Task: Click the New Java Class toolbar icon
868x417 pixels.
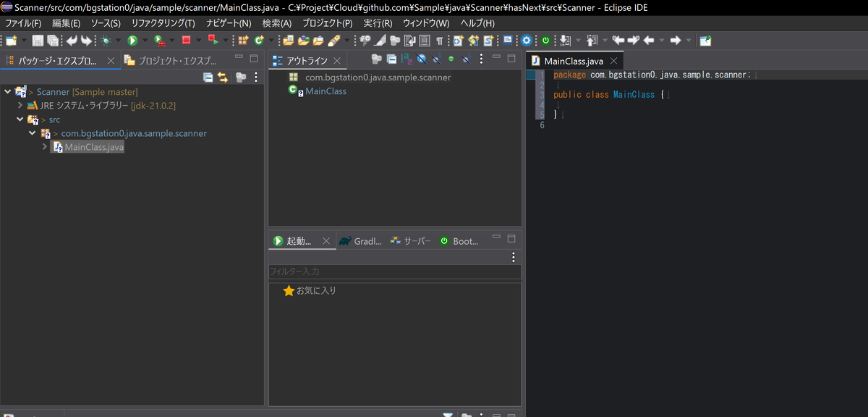Action: [259, 41]
